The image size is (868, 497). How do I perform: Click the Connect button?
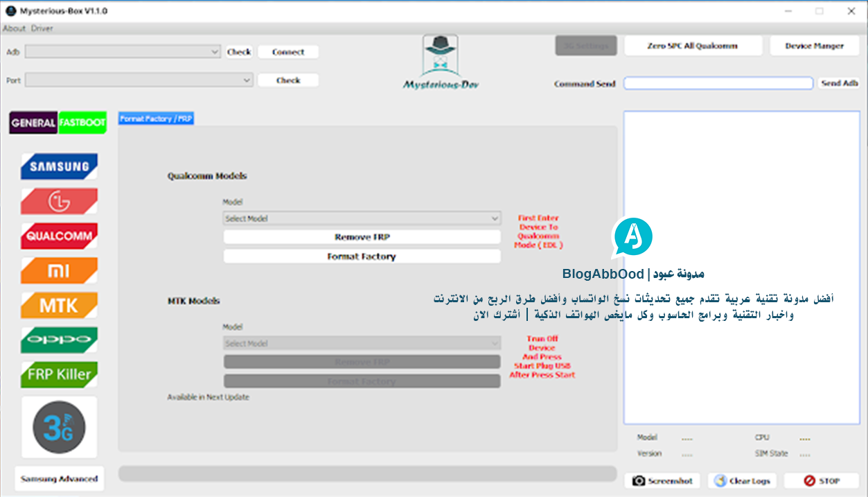point(288,52)
